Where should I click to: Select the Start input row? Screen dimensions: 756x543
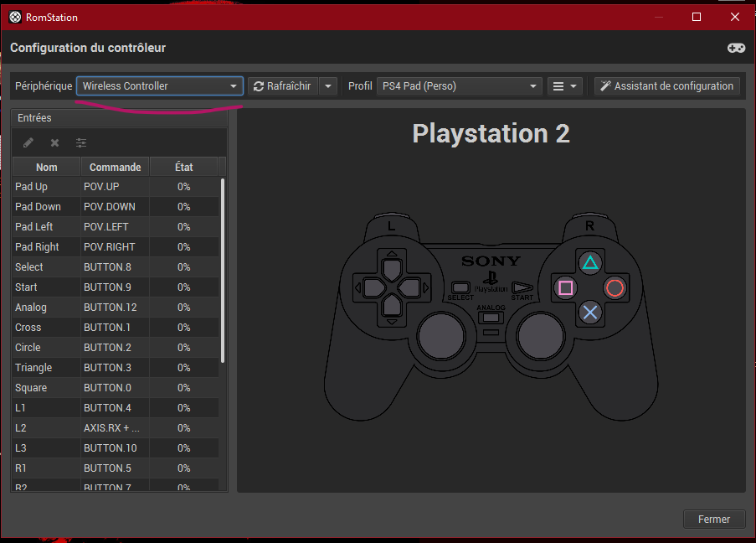click(x=116, y=287)
